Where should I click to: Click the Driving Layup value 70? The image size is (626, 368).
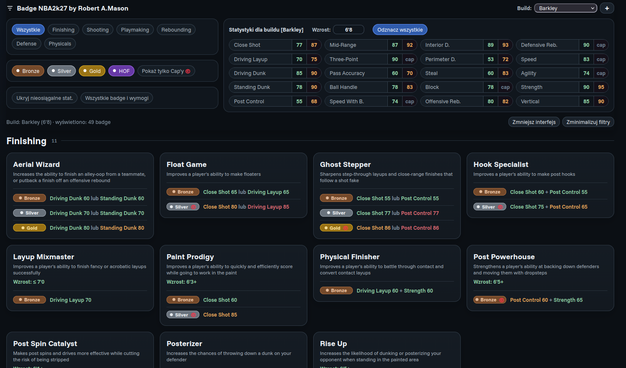tap(299, 59)
